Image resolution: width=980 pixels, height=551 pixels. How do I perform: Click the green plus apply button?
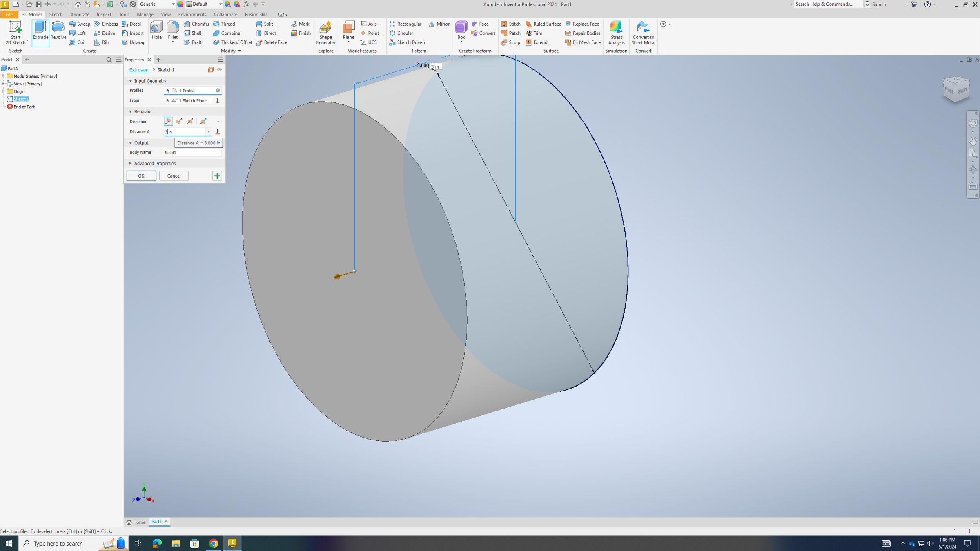pos(217,176)
